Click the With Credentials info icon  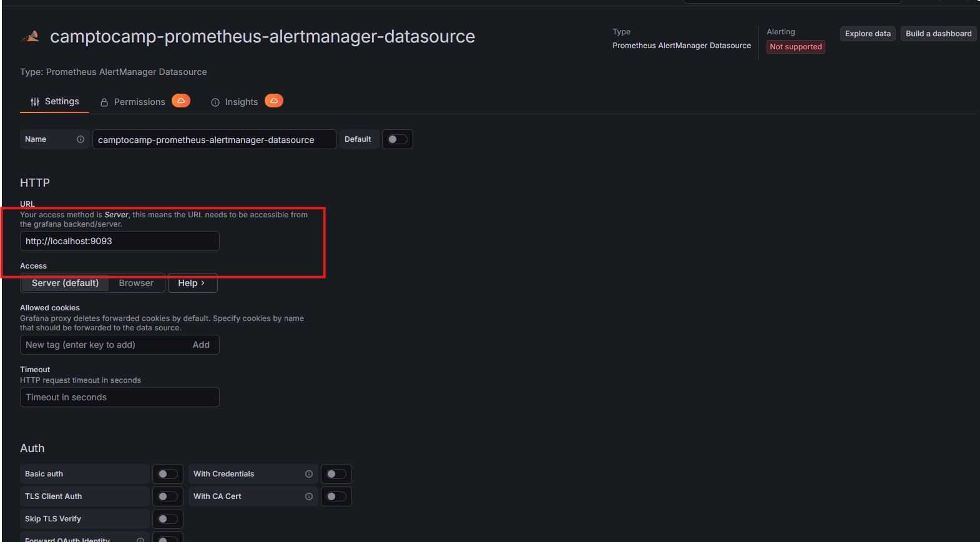point(309,474)
